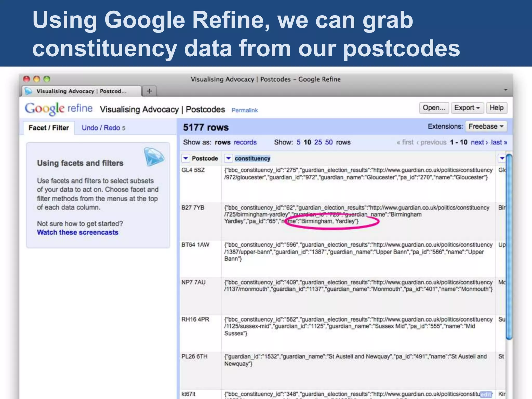Screen dimensions: 532x399
Task: Go to the next page of rows
Action: [479, 142]
